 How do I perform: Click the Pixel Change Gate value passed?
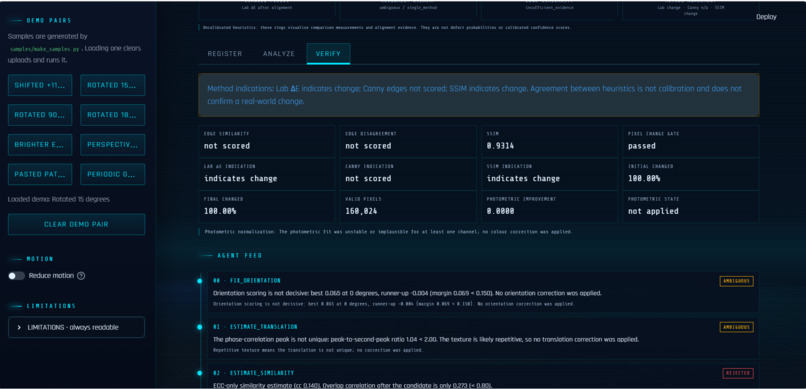click(642, 146)
